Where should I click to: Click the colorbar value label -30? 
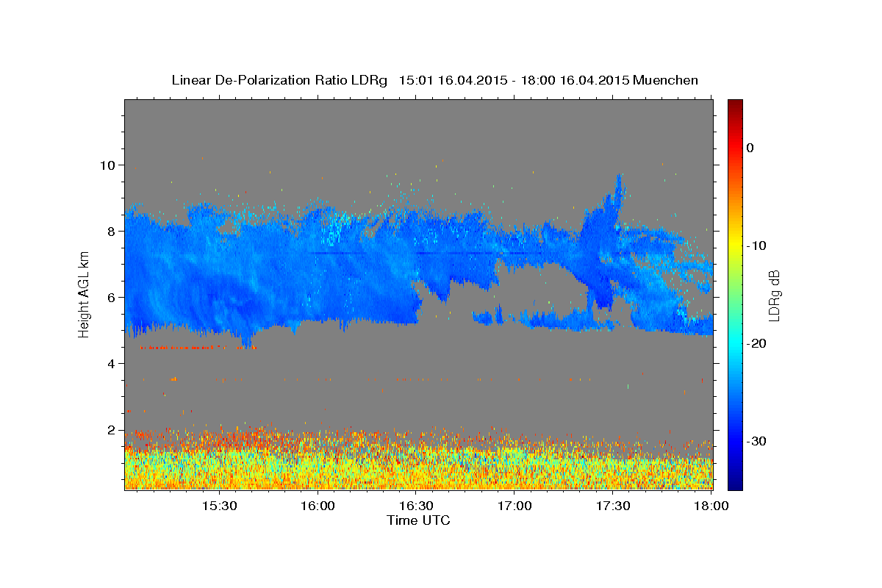click(x=756, y=441)
